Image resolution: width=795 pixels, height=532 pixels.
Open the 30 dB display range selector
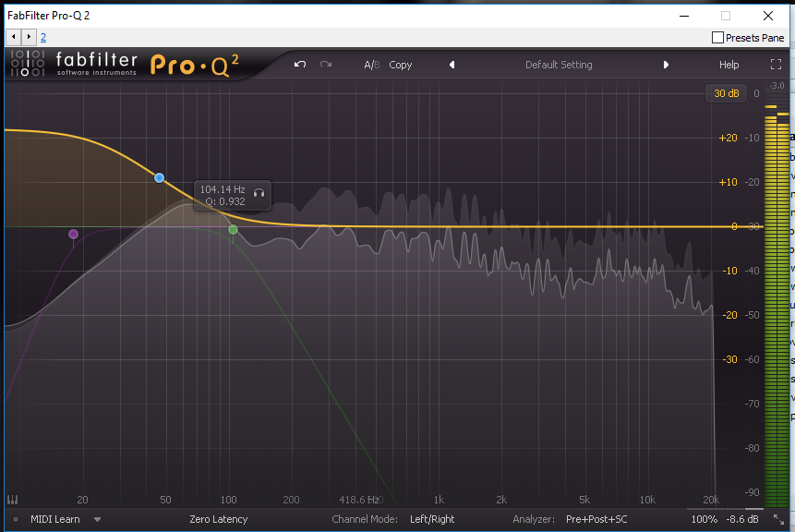coord(727,93)
